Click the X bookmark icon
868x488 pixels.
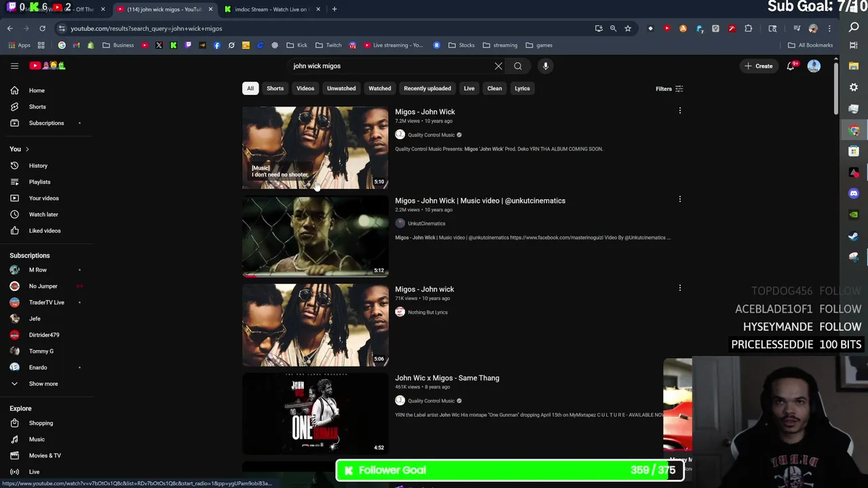(159, 45)
